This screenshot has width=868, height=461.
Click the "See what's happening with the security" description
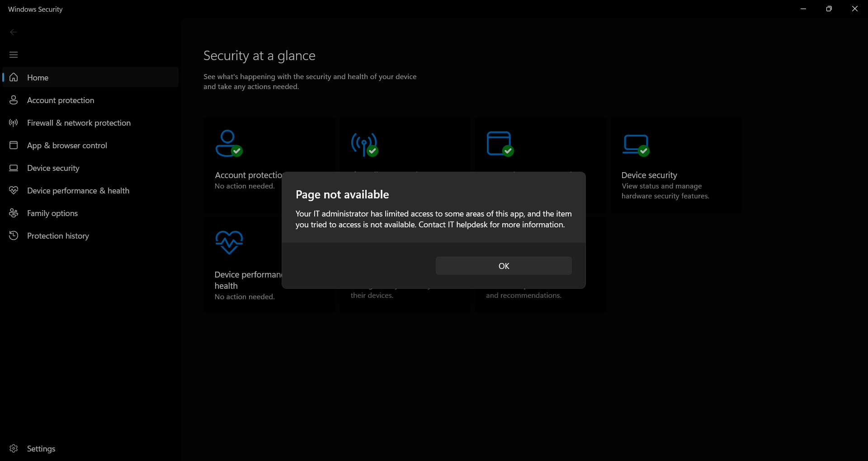[310, 82]
